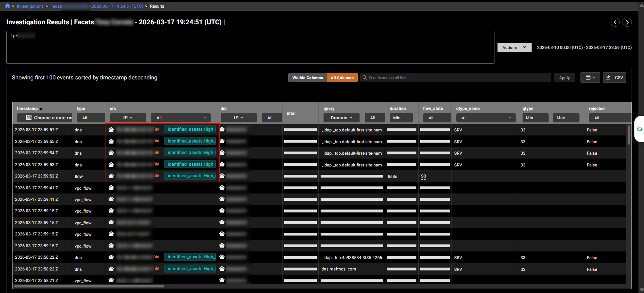Expand the src IP type dropdown
This screenshot has width=644, height=293.
tap(128, 118)
